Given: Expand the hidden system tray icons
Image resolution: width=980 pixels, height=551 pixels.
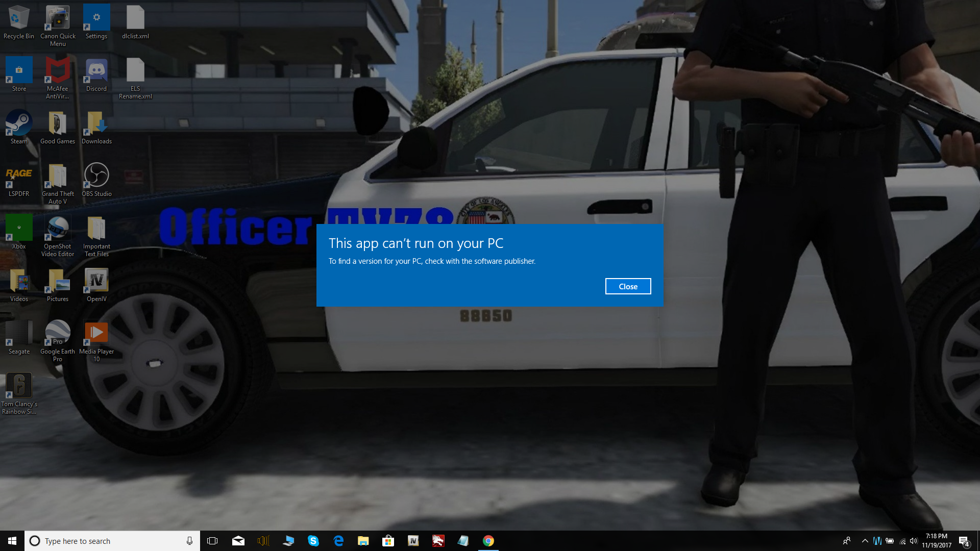Looking at the screenshot, I should 865,541.
